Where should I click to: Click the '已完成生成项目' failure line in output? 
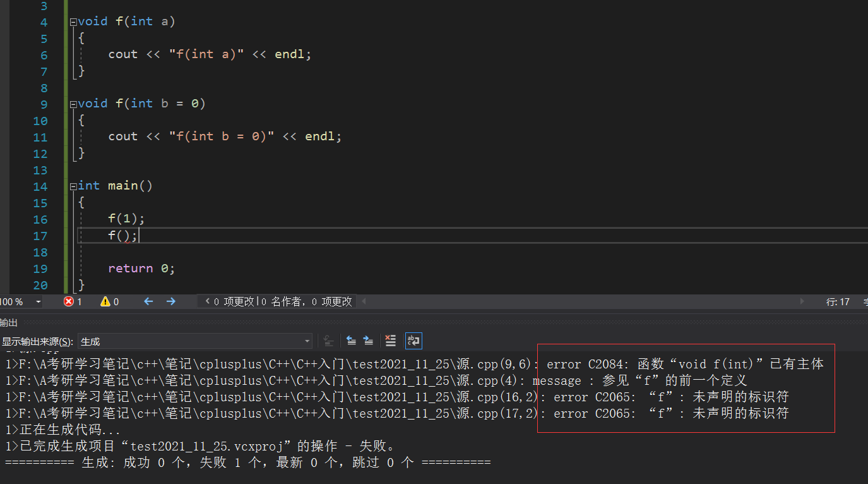pyautogui.click(x=201, y=446)
